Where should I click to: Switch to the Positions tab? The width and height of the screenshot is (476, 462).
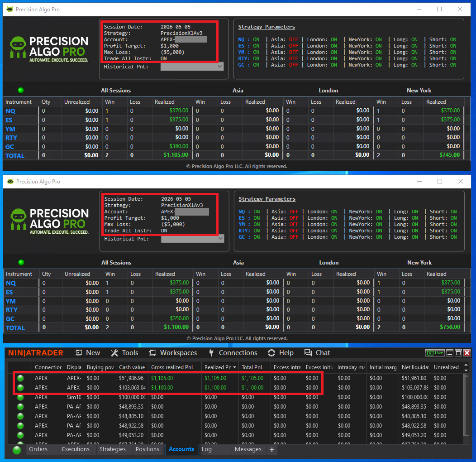pyautogui.click(x=147, y=449)
